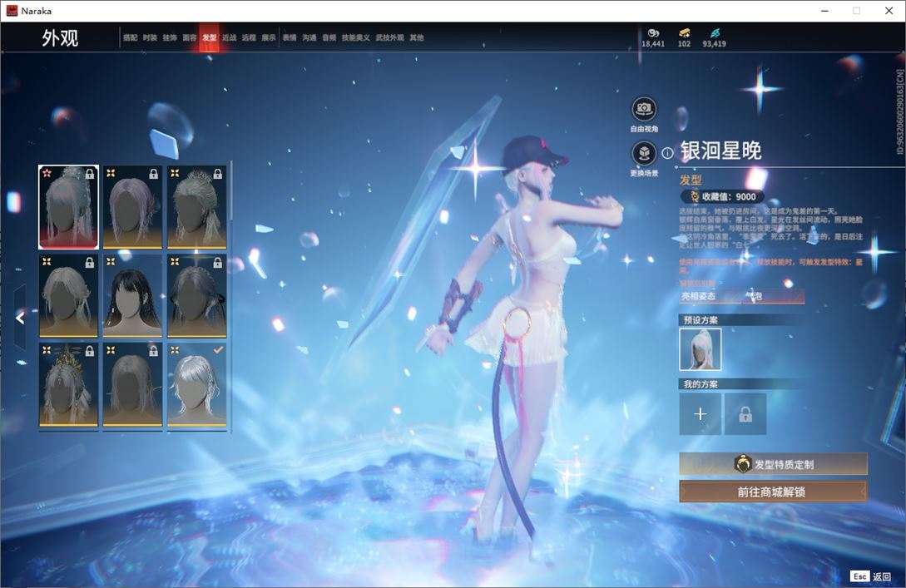
Task: Click the 发型特质定制 button
Action: (x=773, y=464)
